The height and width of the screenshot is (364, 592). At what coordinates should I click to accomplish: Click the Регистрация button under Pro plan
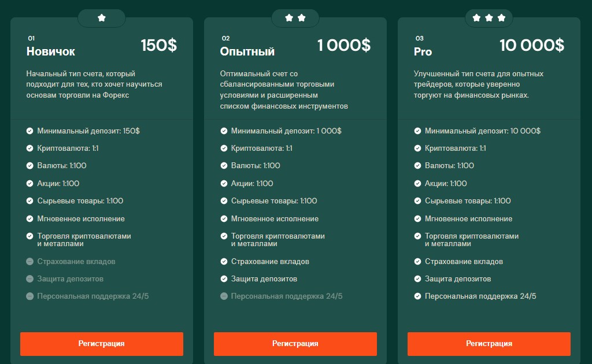tap(489, 344)
